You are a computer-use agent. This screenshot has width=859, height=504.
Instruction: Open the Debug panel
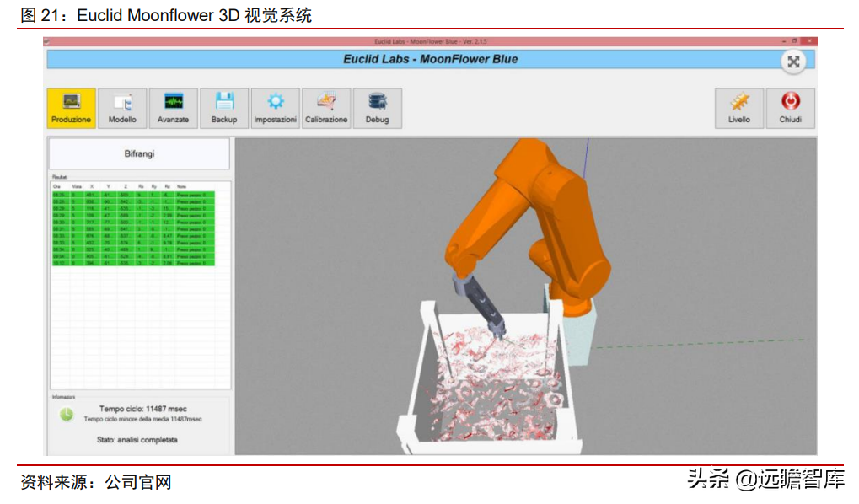click(x=377, y=109)
